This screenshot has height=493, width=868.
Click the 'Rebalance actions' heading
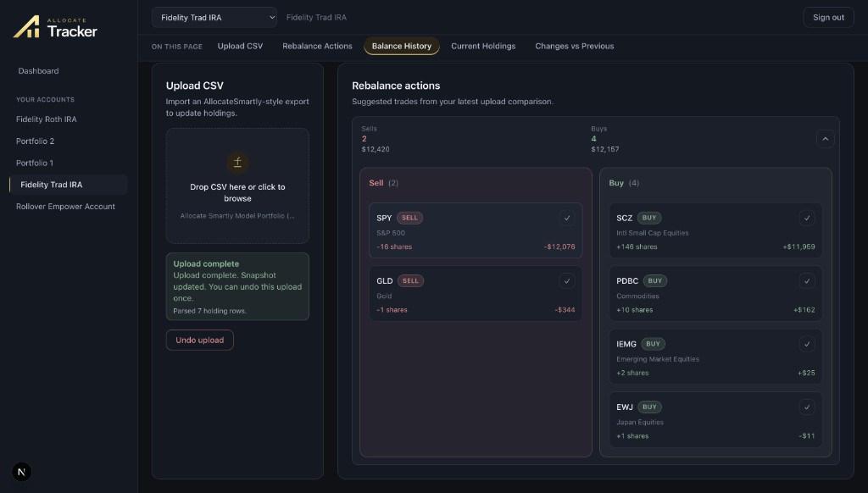tap(396, 86)
